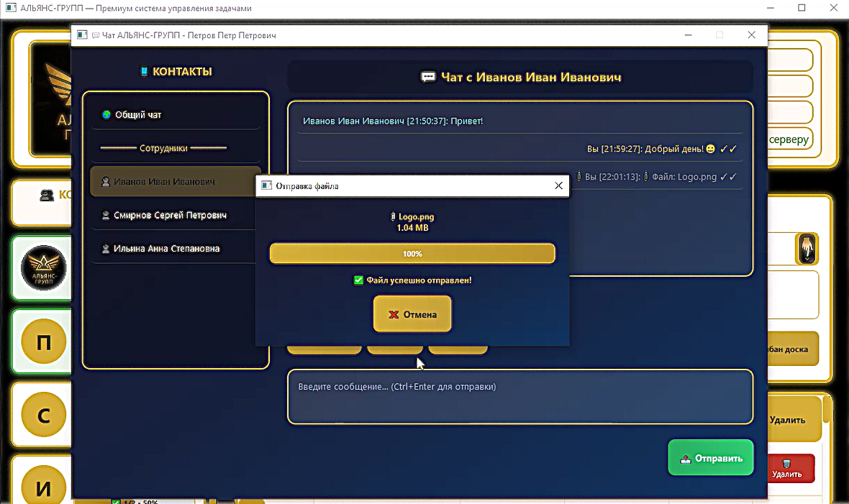Select Иванов Иван Иванович in contacts list
The height and width of the screenshot is (504, 849).
coord(176,181)
